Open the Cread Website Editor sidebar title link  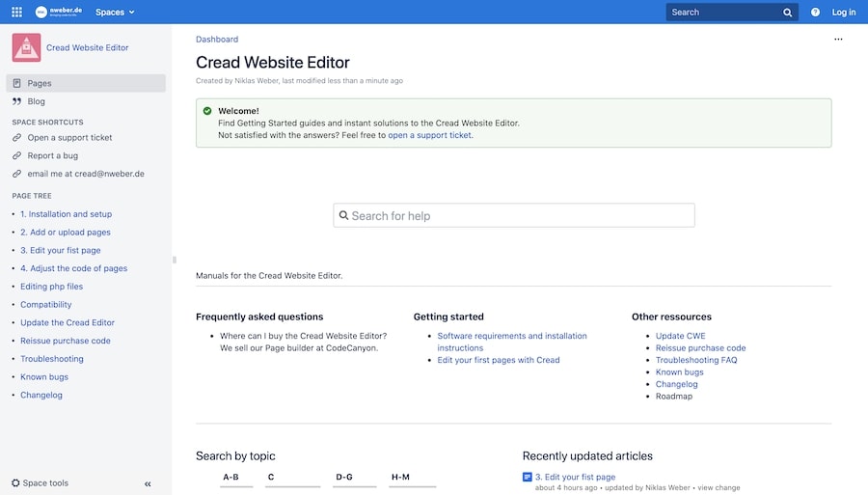(x=88, y=47)
